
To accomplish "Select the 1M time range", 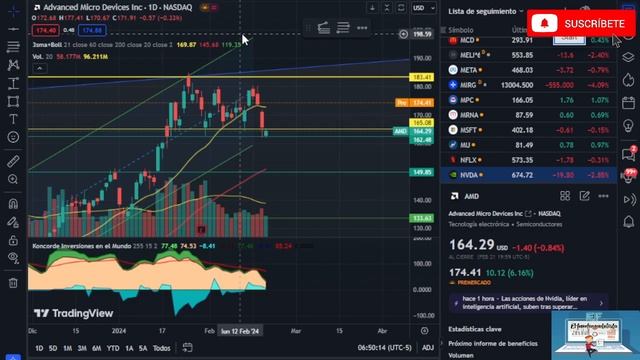I will click(x=67, y=348).
